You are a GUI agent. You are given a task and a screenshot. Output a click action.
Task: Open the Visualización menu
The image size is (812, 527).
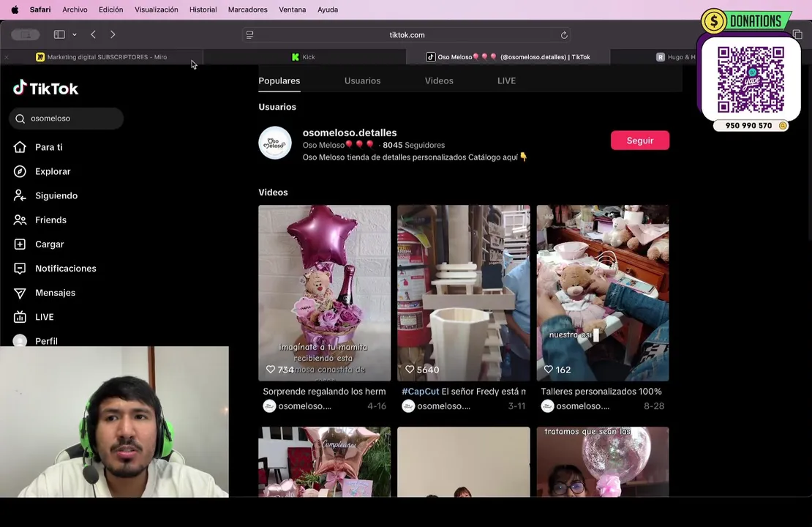coord(157,10)
